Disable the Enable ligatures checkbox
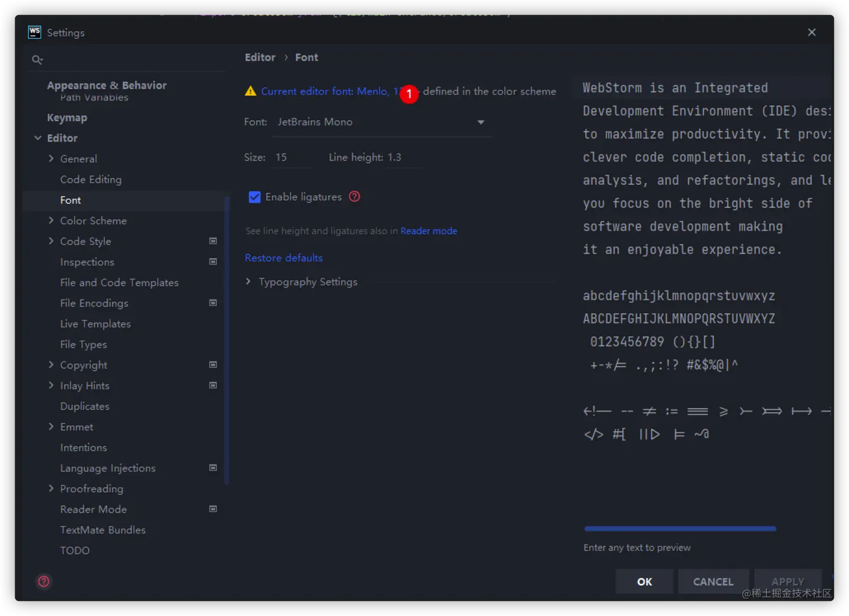 (254, 197)
